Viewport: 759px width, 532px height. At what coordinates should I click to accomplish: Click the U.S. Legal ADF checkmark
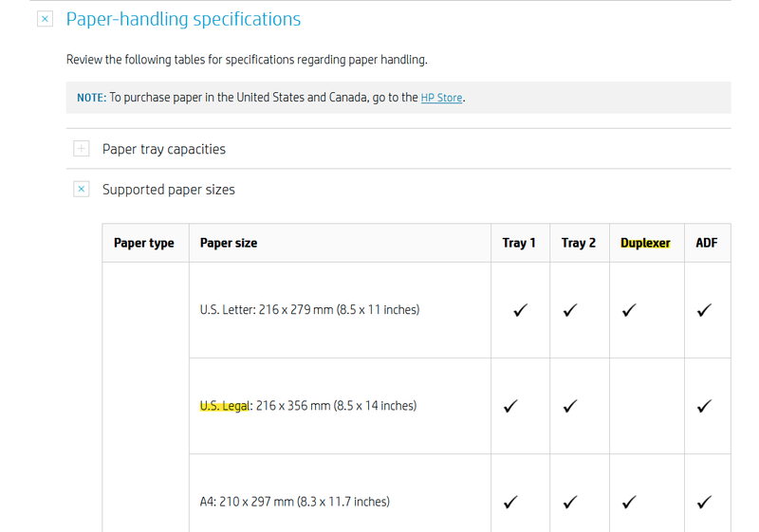[704, 406]
